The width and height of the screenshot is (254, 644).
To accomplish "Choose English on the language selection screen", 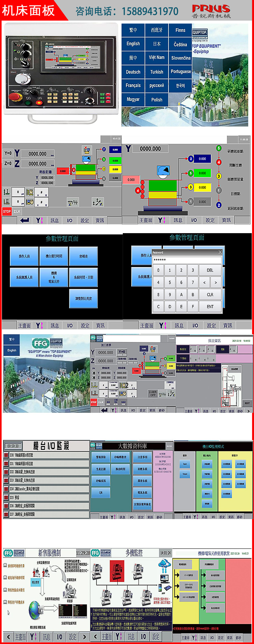I will pyautogui.click(x=133, y=43).
